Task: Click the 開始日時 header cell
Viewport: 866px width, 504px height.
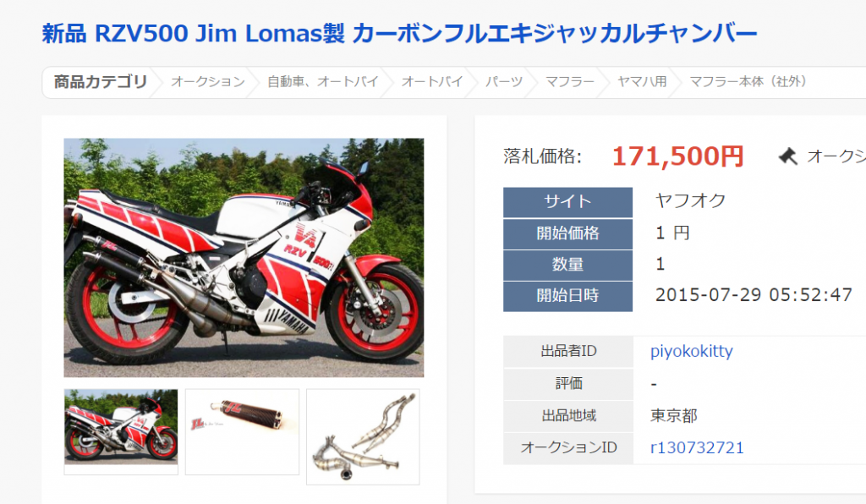Action: point(567,297)
